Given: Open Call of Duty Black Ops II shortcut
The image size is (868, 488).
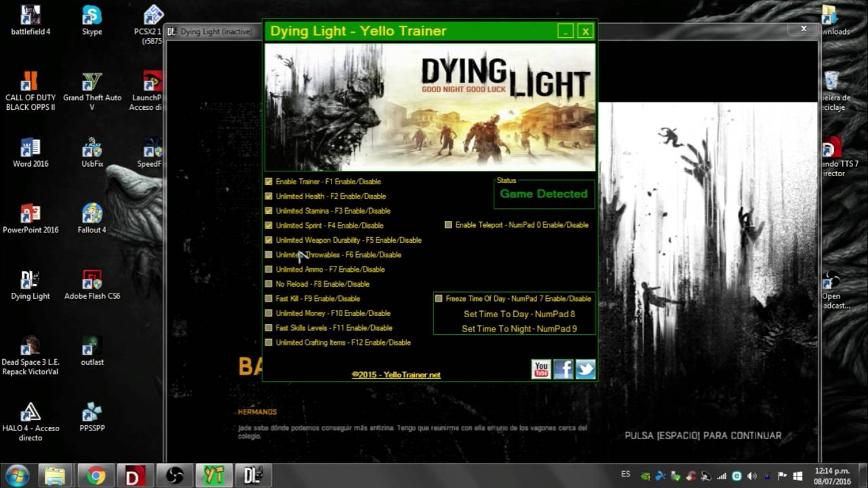Looking at the screenshot, I should pos(31,90).
